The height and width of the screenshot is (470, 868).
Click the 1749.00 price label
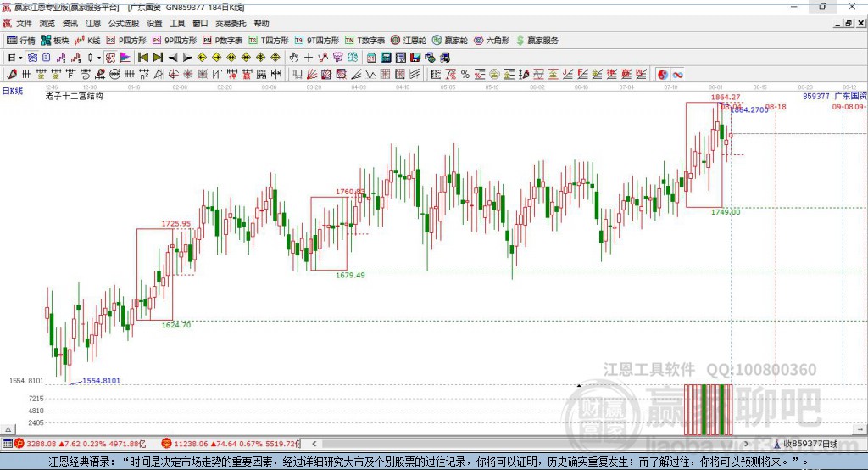(726, 212)
